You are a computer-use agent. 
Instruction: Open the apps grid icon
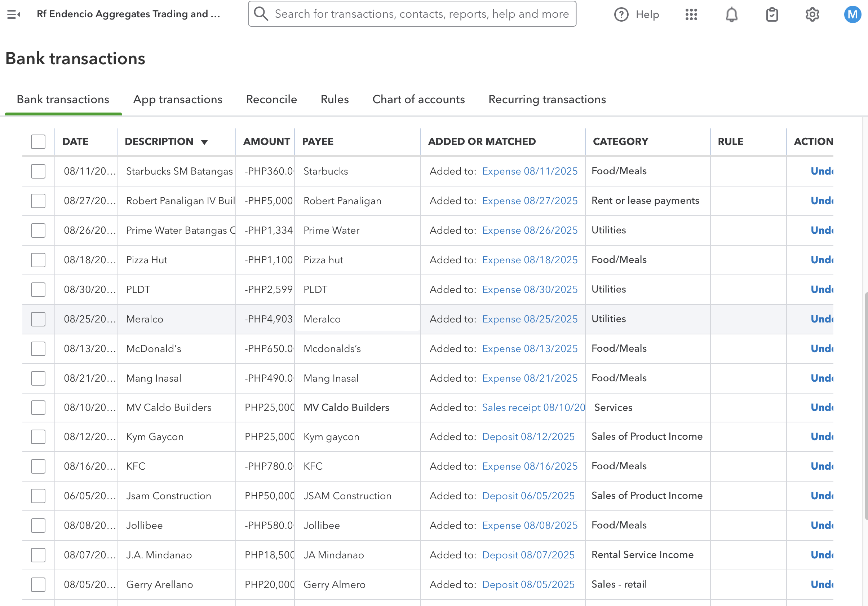(x=691, y=14)
